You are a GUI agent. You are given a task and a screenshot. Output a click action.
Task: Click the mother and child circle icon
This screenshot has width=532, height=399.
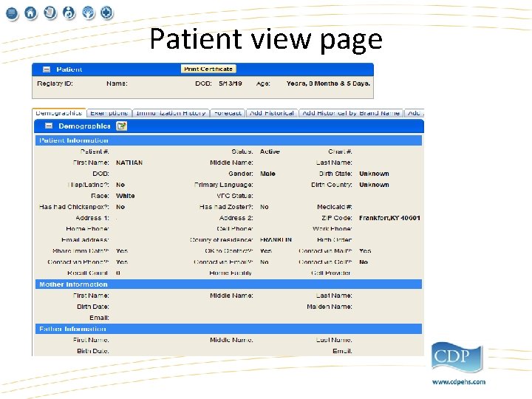(69, 13)
